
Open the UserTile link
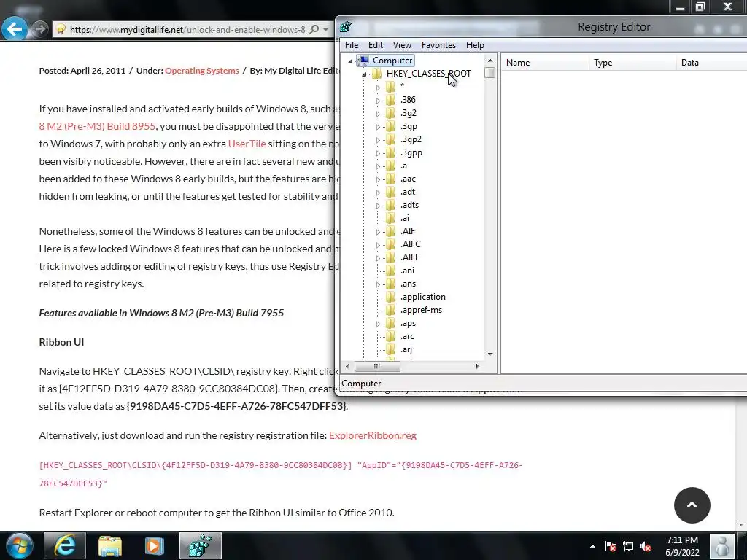247,144
